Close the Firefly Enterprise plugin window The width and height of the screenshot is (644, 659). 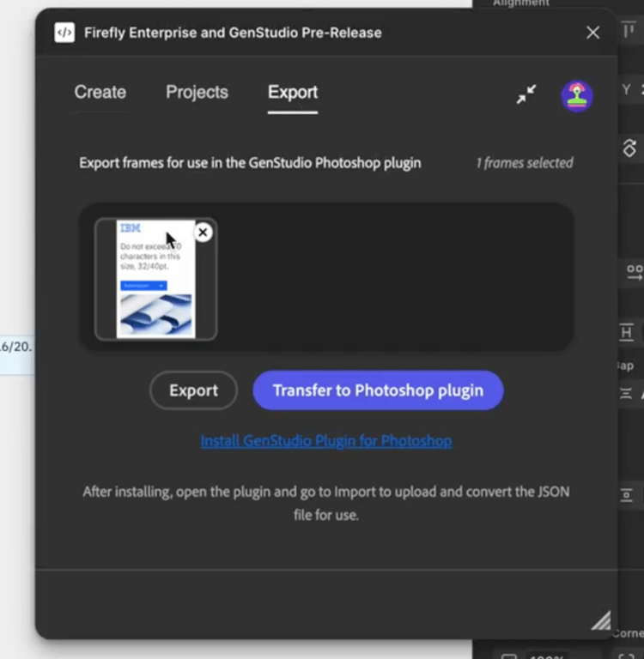click(592, 33)
